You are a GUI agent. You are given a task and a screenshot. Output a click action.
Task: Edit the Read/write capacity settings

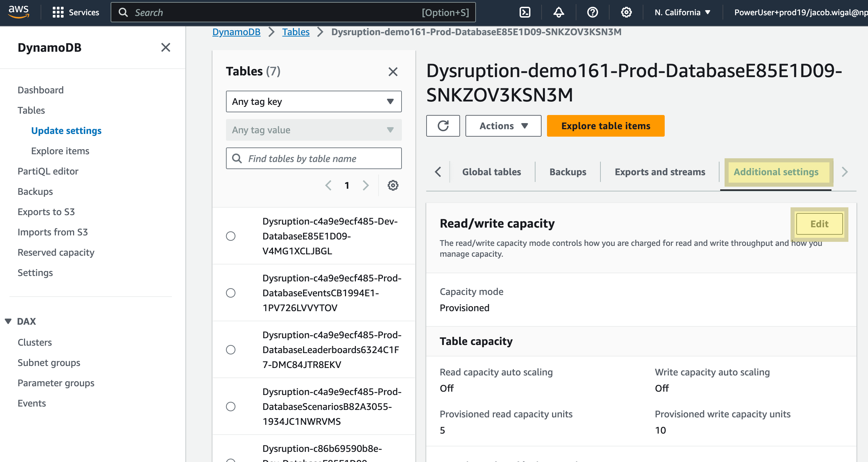pyautogui.click(x=819, y=224)
